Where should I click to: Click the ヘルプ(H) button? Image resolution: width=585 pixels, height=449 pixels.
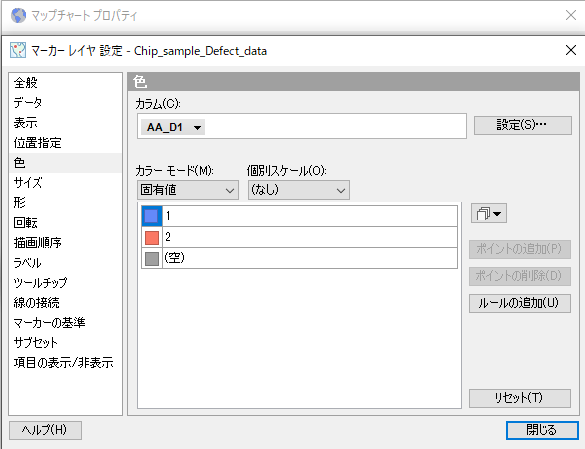45,430
